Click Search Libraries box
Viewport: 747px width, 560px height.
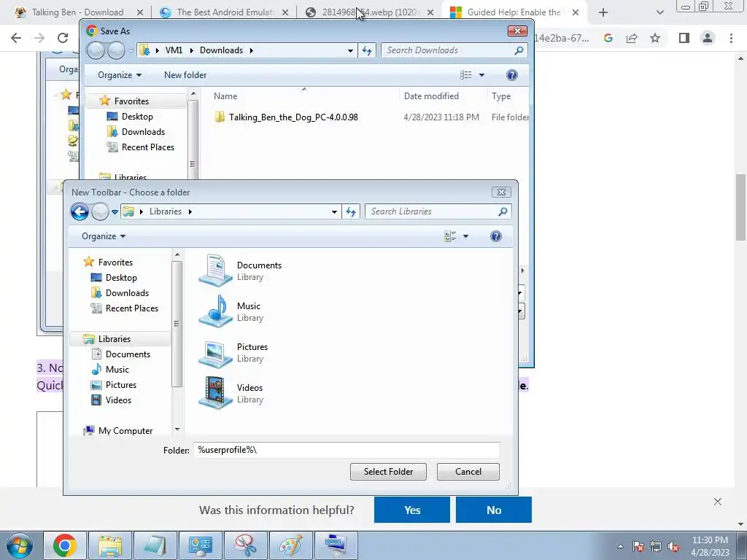pyautogui.click(x=438, y=211)
